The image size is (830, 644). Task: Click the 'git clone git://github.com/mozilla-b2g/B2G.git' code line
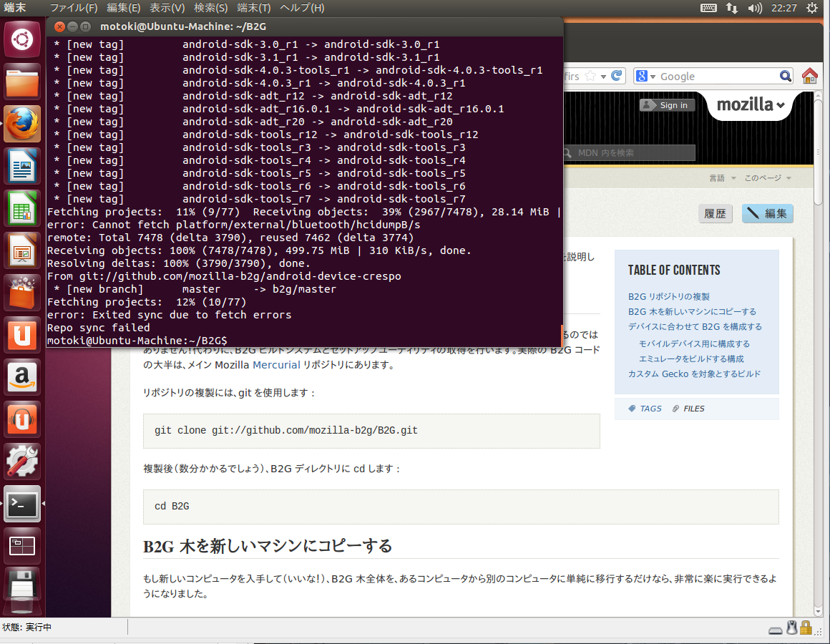point(285,430)
